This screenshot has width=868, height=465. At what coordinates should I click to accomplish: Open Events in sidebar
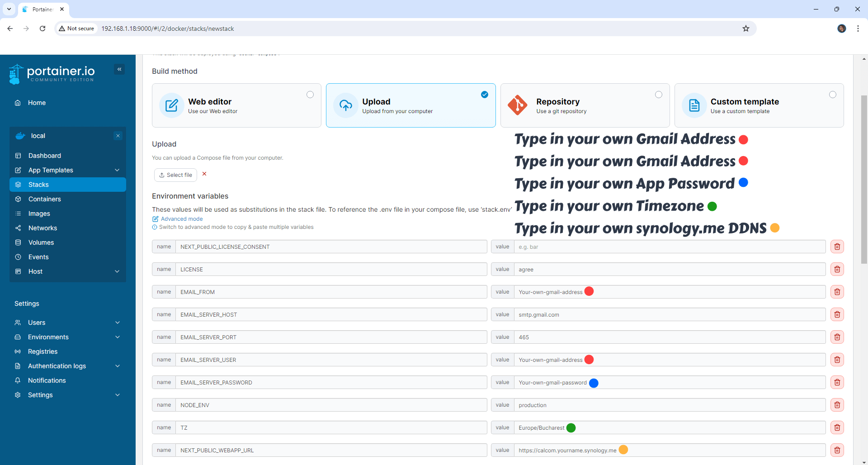click(68, 257)
